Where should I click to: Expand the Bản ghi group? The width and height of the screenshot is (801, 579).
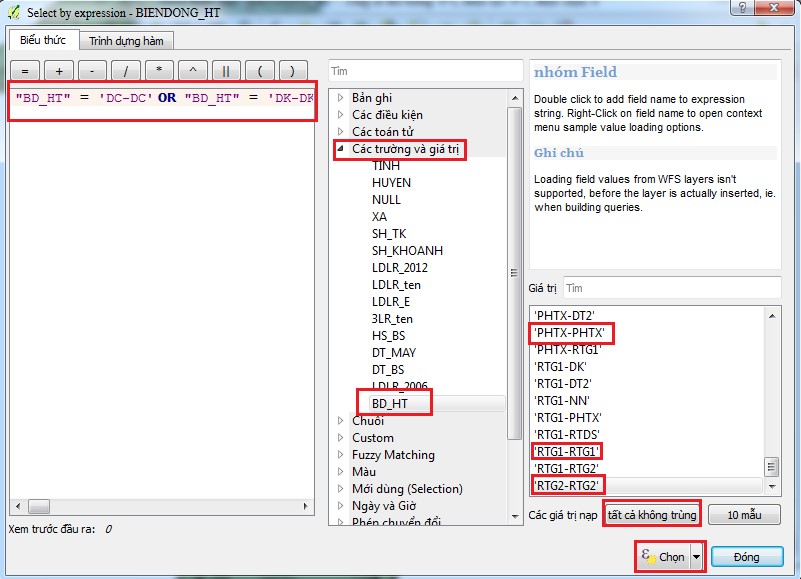(341, 98)
